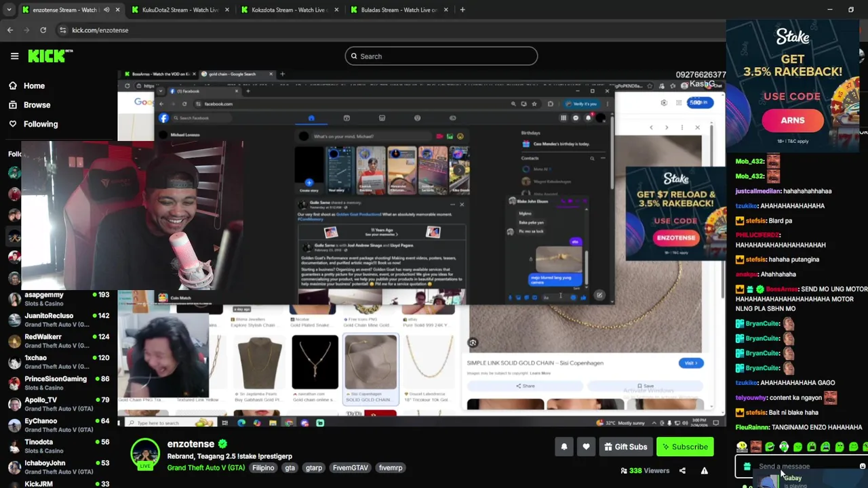Open JuanitoRecluso channel in sidebar

click(x=58, y=320)
